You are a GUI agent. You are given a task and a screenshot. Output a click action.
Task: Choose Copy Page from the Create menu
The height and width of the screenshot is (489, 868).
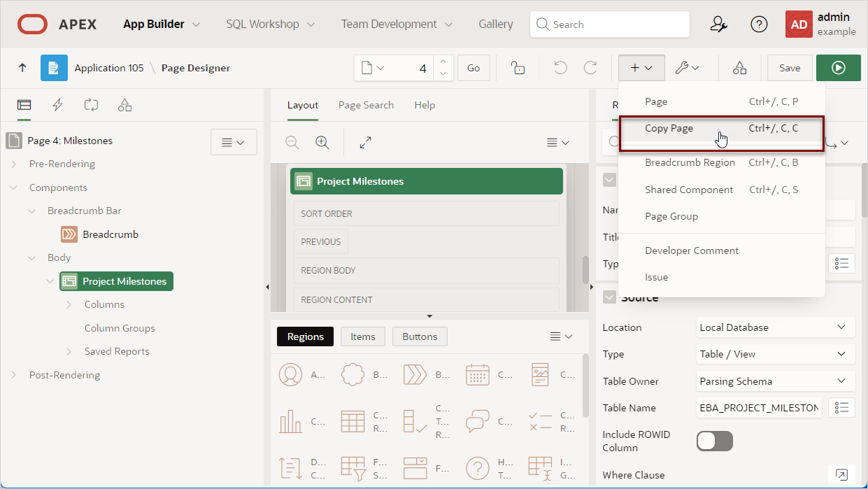point(722,128)
